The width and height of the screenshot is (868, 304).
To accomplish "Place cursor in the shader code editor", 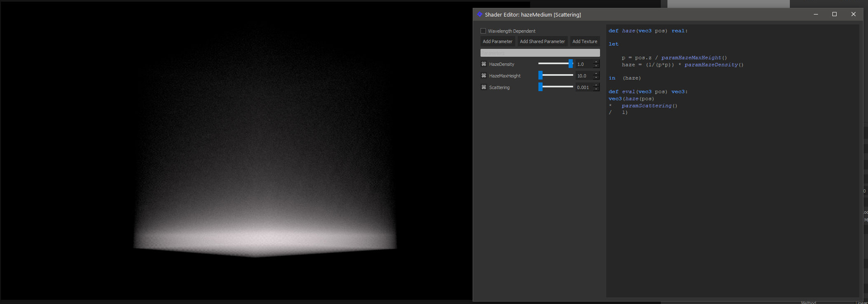I will (x=732, y=186).
